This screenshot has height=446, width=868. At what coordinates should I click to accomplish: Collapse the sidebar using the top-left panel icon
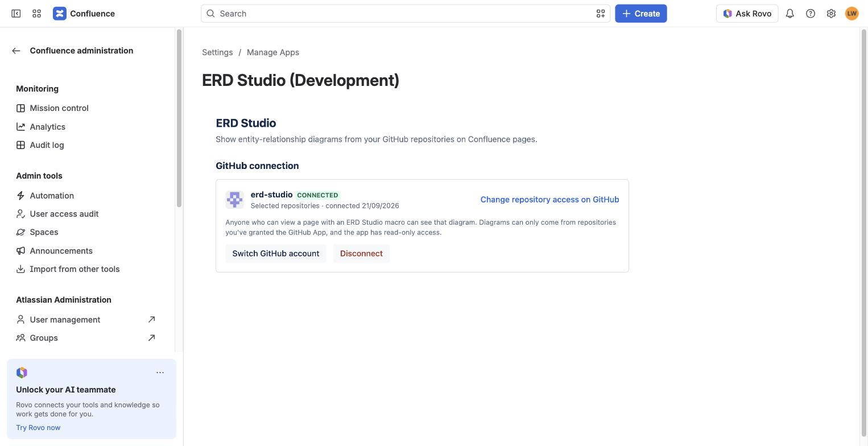pos(16,14)
